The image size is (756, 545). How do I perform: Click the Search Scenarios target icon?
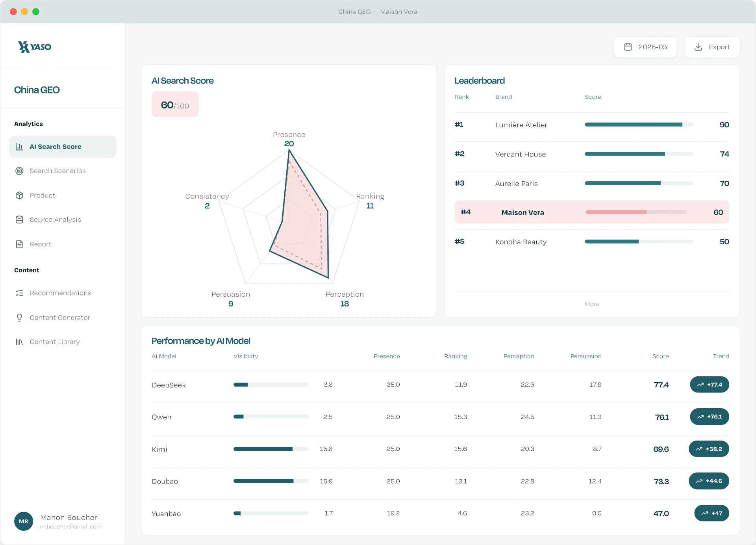pyautogui.click(x=19, y=171)
